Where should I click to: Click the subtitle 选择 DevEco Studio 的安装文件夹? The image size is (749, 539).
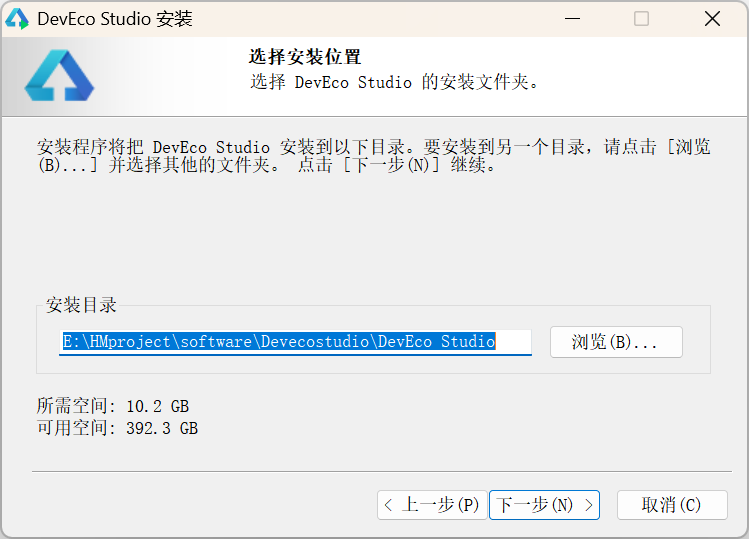coord(395,82)
